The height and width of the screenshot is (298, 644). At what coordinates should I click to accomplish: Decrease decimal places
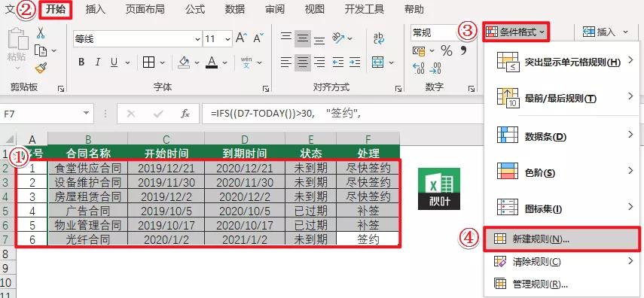435,68
